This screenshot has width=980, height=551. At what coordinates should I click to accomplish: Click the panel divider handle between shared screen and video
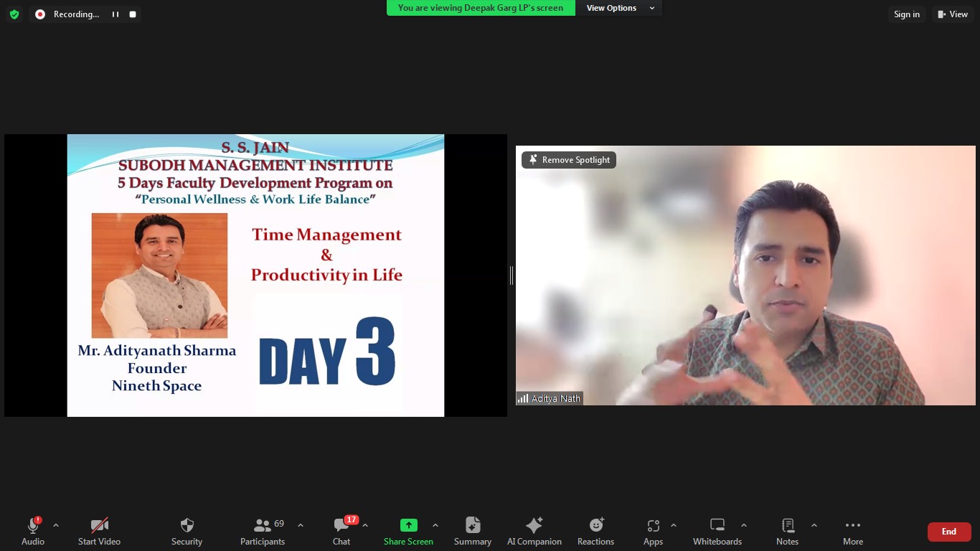[x=512, y=275]
